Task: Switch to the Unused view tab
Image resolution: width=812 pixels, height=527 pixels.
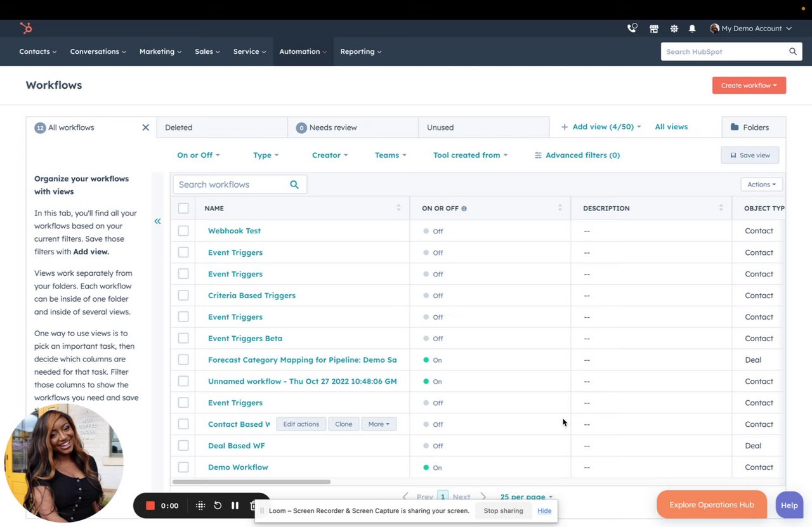Action: [483, 127]
